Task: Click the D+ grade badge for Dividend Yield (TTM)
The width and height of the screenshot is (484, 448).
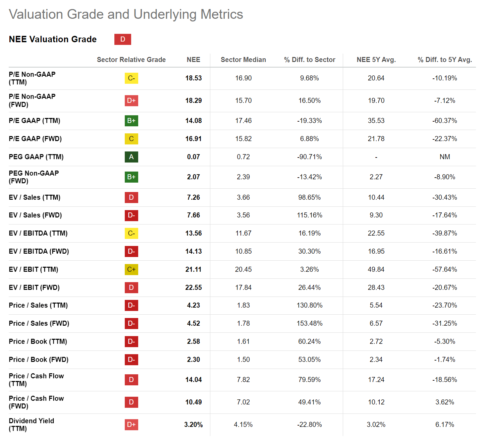Action: pyautogui.click(x=131, y=425)
